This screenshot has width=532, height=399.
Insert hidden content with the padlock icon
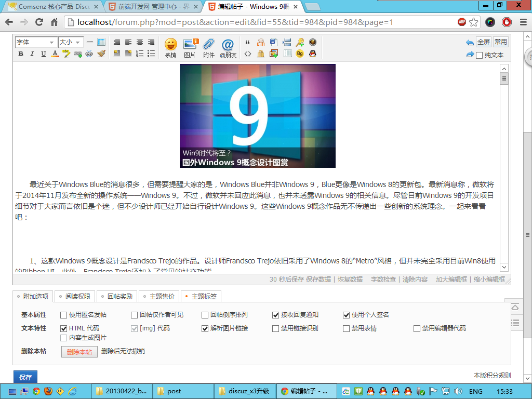pyautogui.click(x=261, y=54)
